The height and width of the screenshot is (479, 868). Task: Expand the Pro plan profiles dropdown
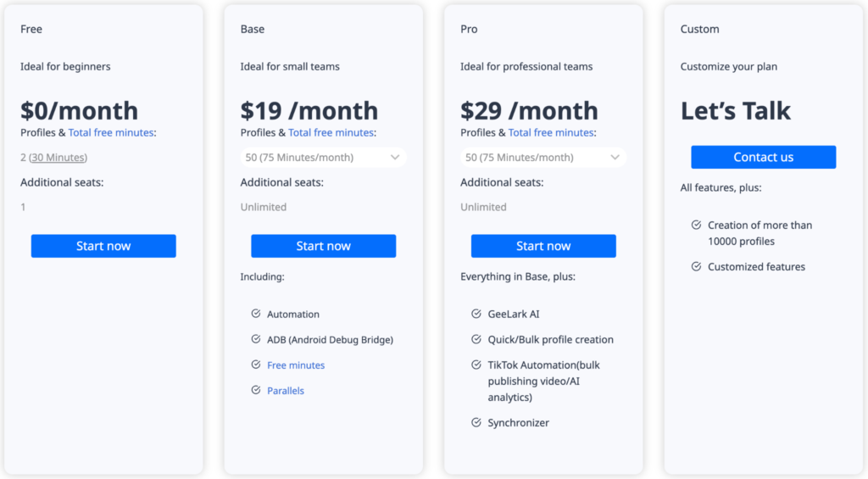click(543, 158)
